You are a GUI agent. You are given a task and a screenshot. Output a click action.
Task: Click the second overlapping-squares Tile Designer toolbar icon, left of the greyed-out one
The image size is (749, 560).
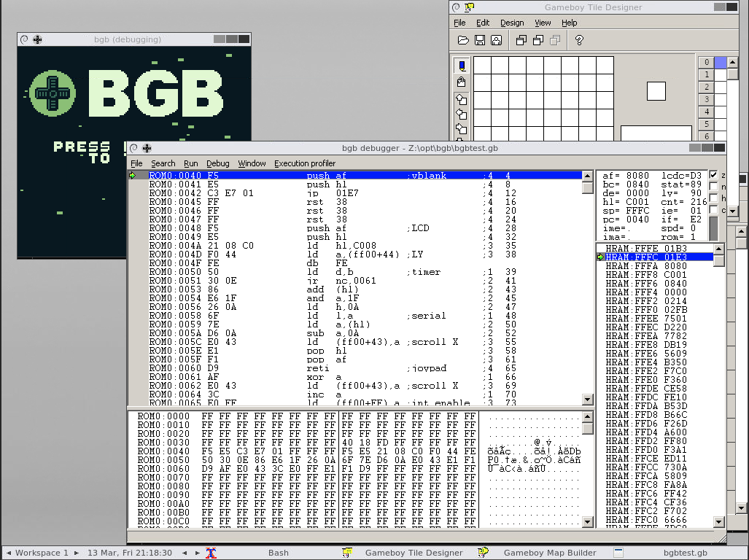click(538, 41)
